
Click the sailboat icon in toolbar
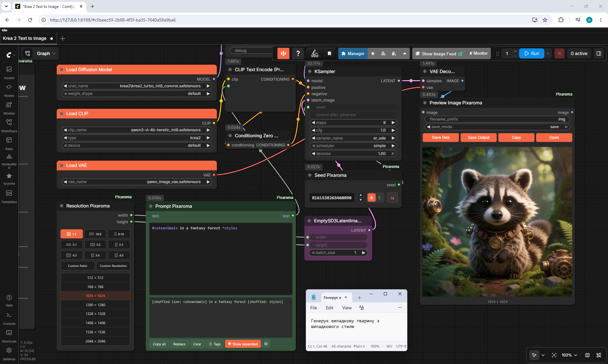pyautogui.click(x=315, y=53)
